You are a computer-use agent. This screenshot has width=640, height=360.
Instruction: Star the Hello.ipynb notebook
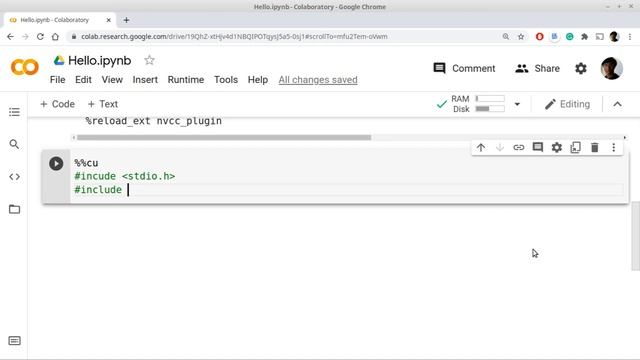[x=149, y=60]
